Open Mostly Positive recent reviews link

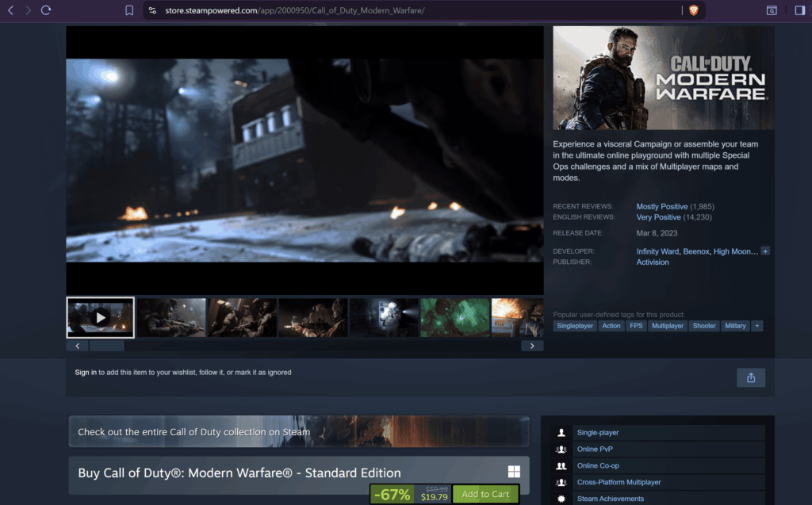pyautogui.click(x=662, y=207)
